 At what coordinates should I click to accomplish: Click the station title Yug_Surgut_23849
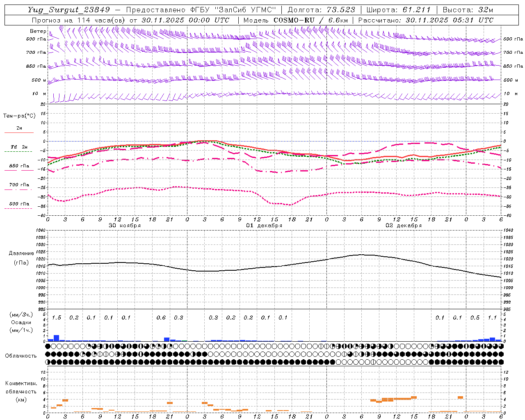point(68,10)
